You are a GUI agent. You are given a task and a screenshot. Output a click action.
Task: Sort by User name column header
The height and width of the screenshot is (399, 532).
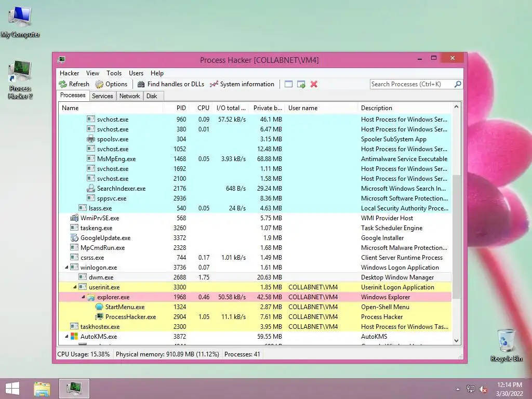[321, 108]
